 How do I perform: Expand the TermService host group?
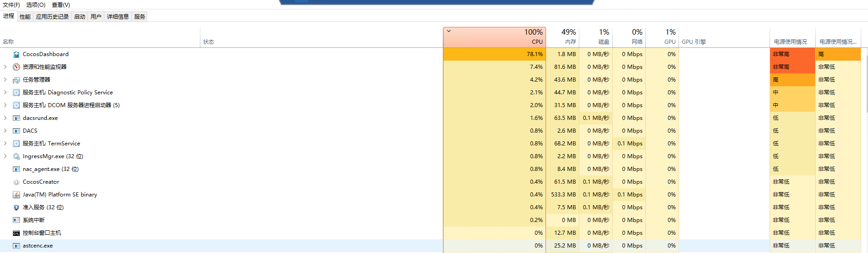tap(5, 144)
